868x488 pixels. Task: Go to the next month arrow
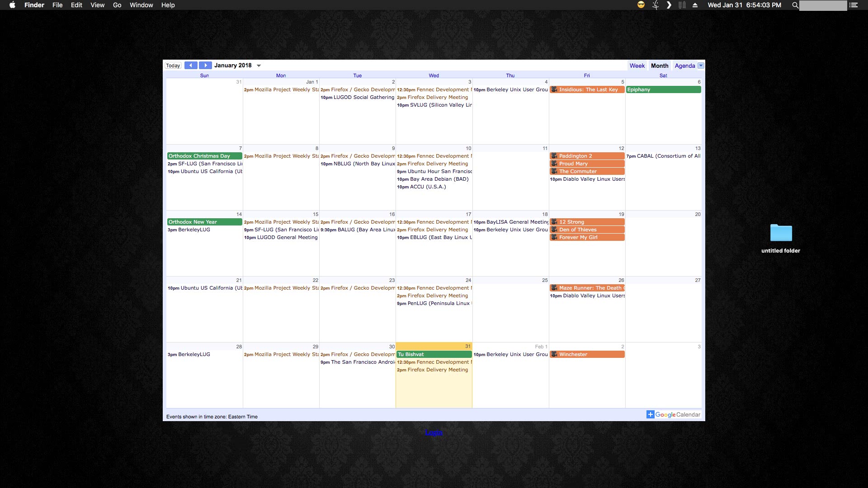[205, 66]
